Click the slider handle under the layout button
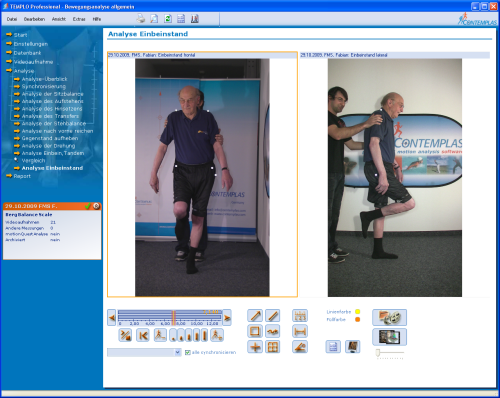This screenshot has height=398, width=500. coord(378,353)
